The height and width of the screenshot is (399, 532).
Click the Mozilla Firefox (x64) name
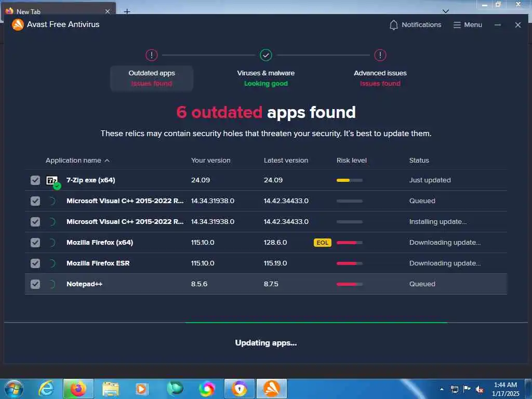[100, 243]
